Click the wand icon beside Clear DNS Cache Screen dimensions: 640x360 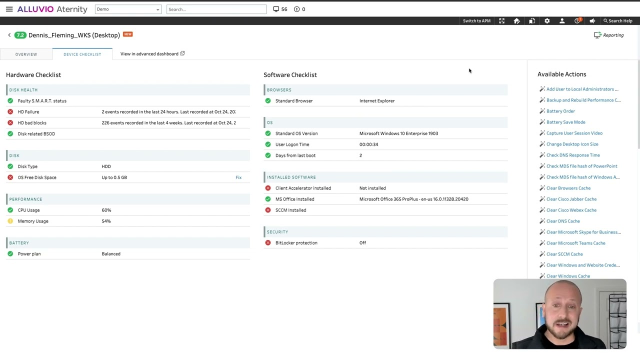click(x=542, y=221)
